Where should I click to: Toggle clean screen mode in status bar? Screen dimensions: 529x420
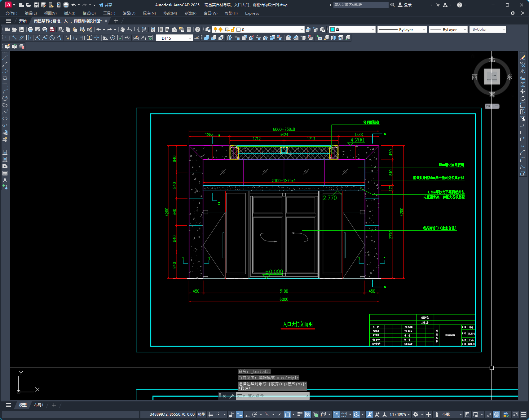(x=515, y=414)
